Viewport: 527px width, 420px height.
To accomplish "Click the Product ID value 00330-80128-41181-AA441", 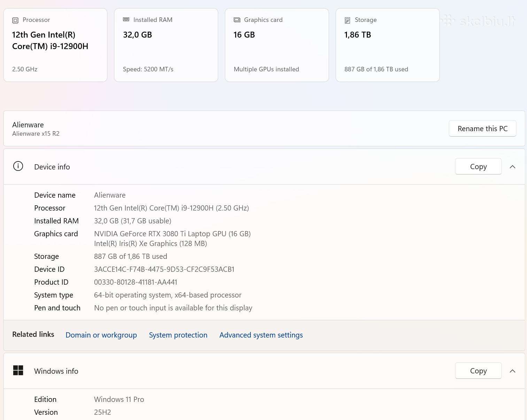I will pyautogui.click(x=135, y=282).
